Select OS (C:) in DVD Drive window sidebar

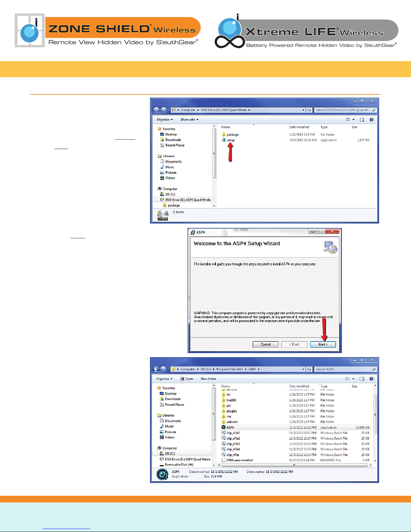click(168, 194)
